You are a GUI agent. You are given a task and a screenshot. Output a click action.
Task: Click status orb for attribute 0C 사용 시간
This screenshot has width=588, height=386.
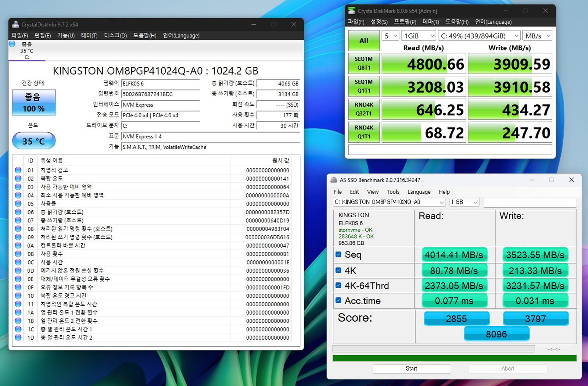(x=18, y=262)
